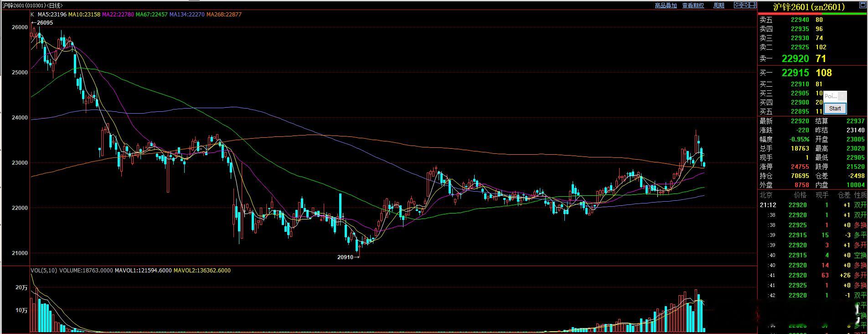Click the 最高 value 23020
Image resolution: width=868 pixels, height=334 pixels.
pos(855,148)
